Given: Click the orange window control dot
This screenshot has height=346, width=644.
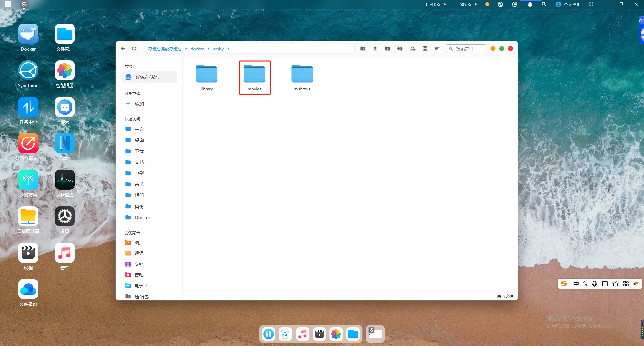Looking at the screenshot, I should [493, 49].
